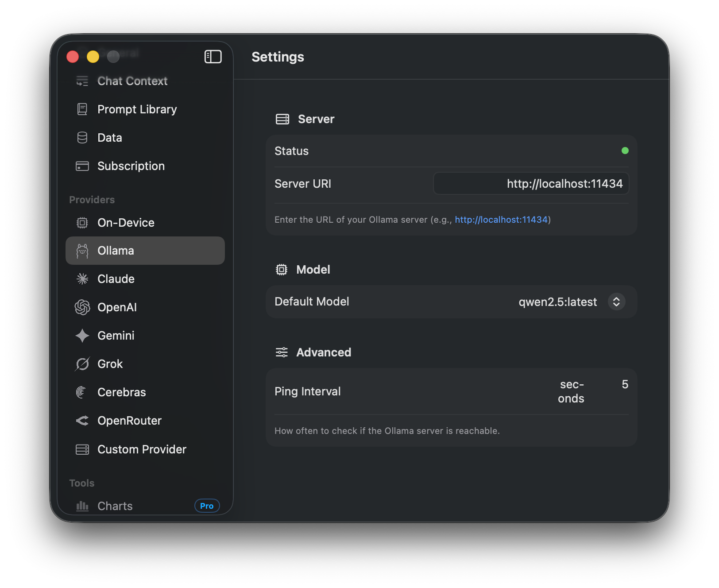The width and height of the screenshot is (719, 588).
Task: Click the Grok provider icon
Action: click(82, 364)
